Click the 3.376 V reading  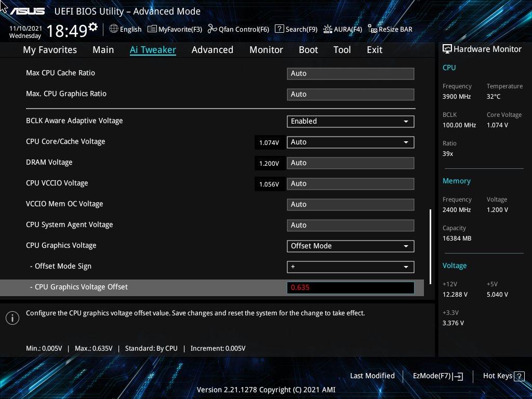[453, 323]
